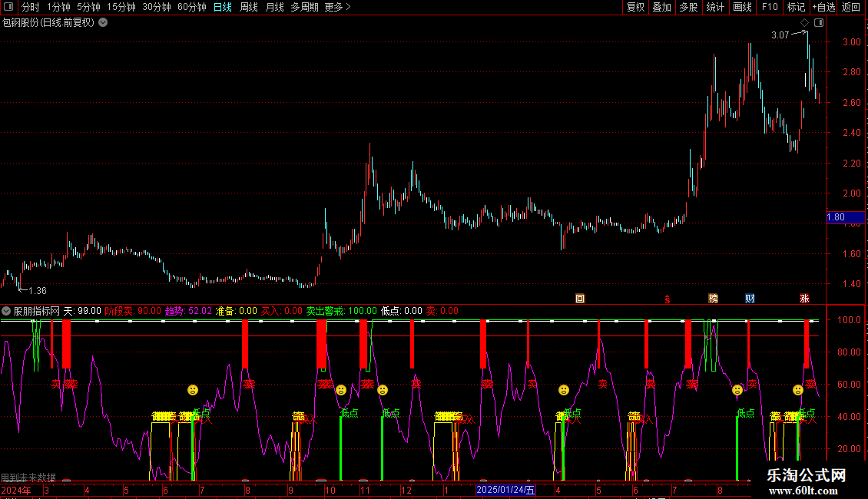Click the red S marker icon
868x499 pixels.
tap(668, 299)
